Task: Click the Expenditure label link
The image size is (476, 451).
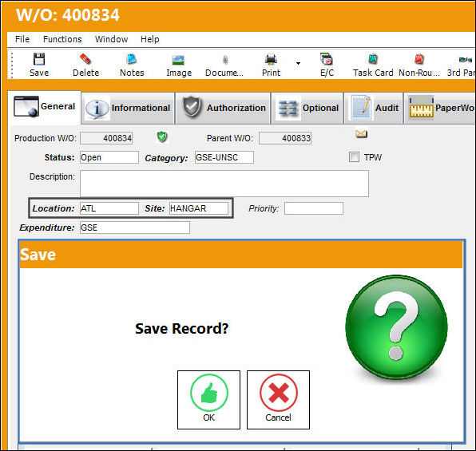Action: 47,227
